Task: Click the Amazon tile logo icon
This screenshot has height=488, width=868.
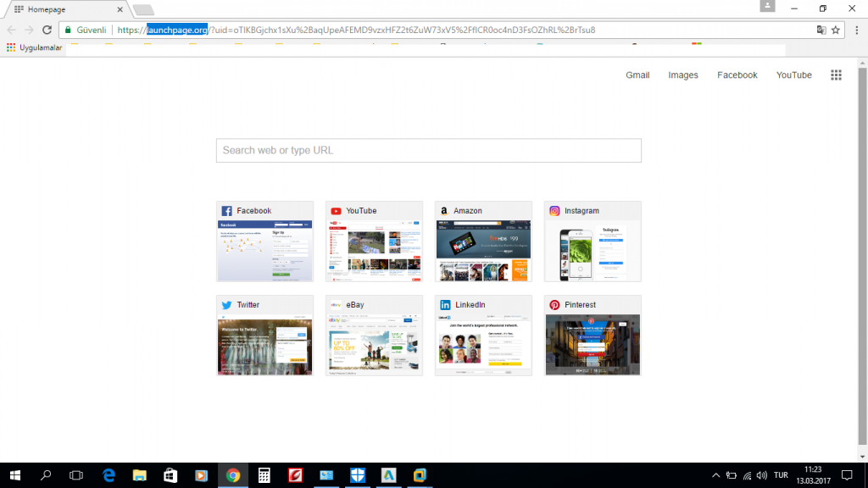Action: [444, 211]
